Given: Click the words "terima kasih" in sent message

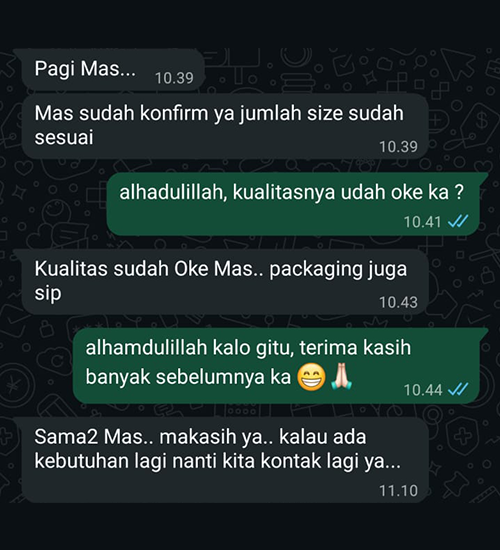Looking at the screenshot, I should (x=355, y=348).
